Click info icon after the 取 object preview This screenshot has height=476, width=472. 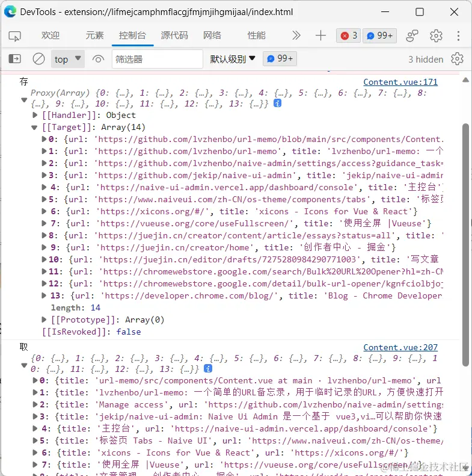[x=208, y=368]
